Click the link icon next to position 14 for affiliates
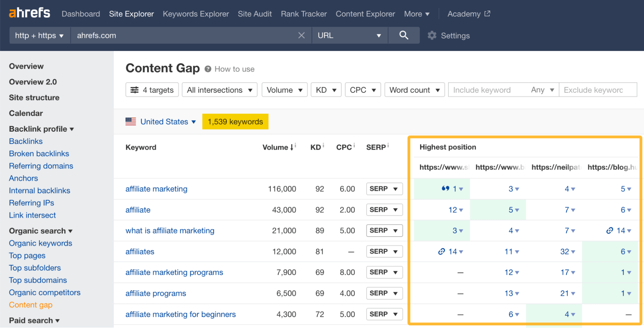 pyautogui.click(x=441, y=251)
